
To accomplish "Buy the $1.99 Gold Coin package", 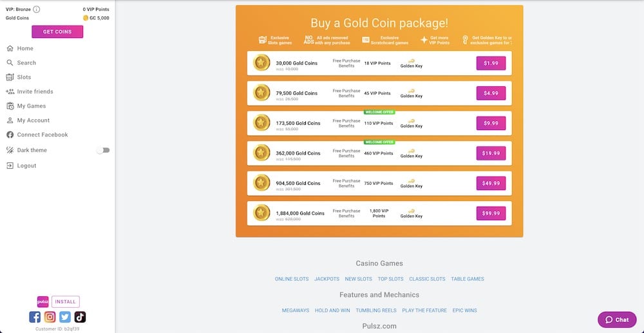I will (x=491, y=63).
